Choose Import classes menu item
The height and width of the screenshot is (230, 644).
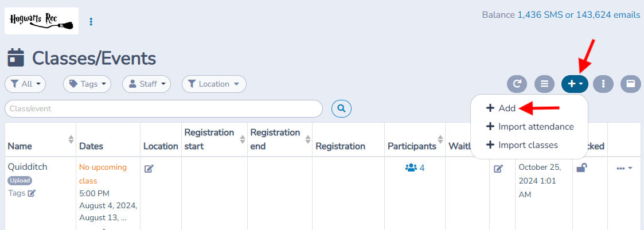[522, 145]
